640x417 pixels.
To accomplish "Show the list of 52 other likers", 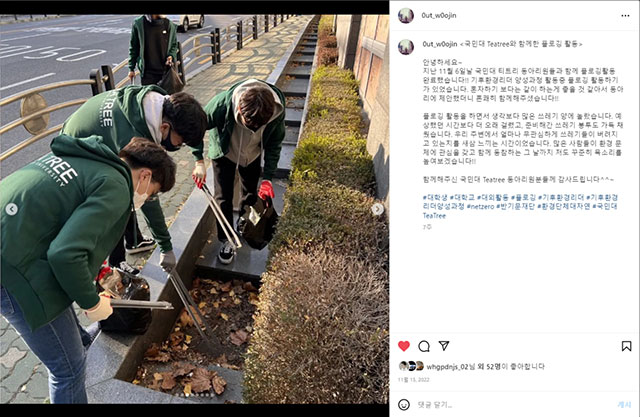I will (487, 367).
